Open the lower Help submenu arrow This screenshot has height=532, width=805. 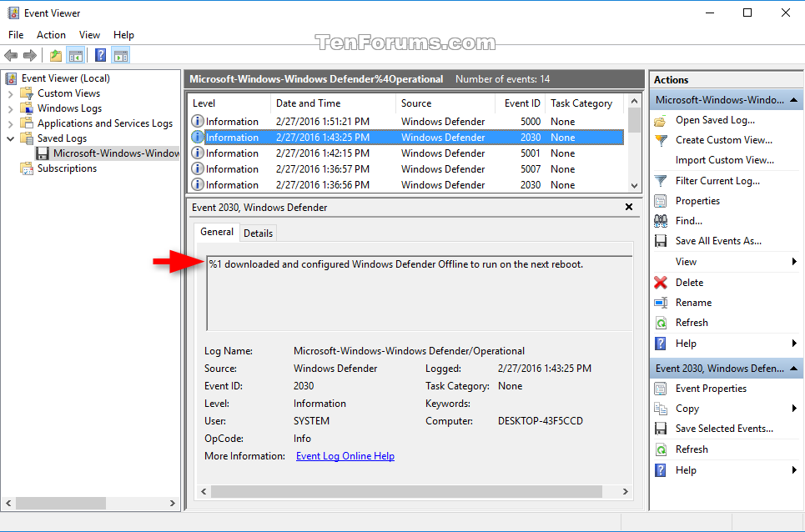[794, 470]
